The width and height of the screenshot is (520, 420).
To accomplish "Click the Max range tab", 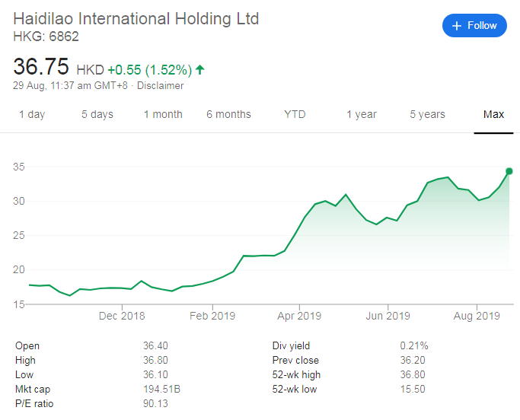I will click(x=493, y=114).
